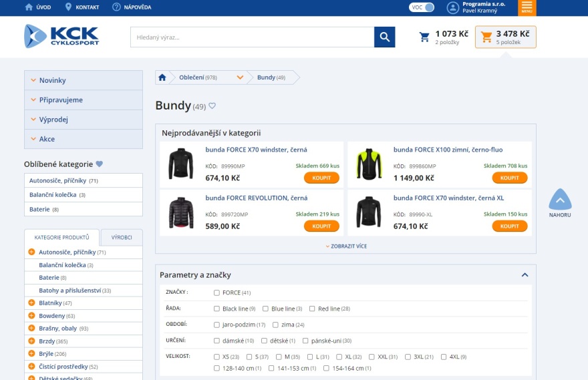This screenshot has width=588, height=380.
Task: Select the dámské checkbox
Action: point(216,341)
